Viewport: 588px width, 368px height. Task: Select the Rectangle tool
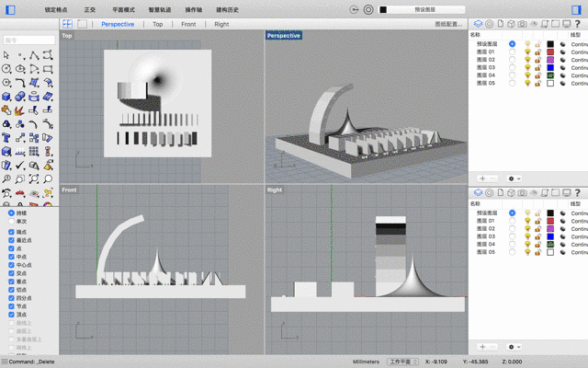[48, 69]
